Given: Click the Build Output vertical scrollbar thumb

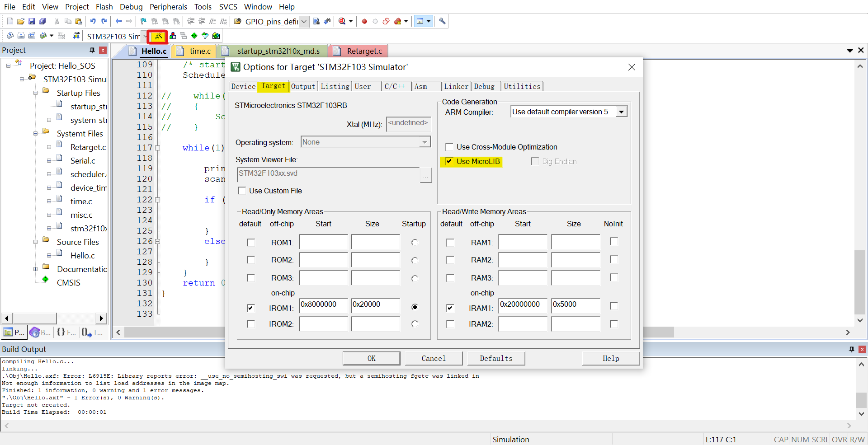Looking at the screenshot, I should click(x=861, y=400).
